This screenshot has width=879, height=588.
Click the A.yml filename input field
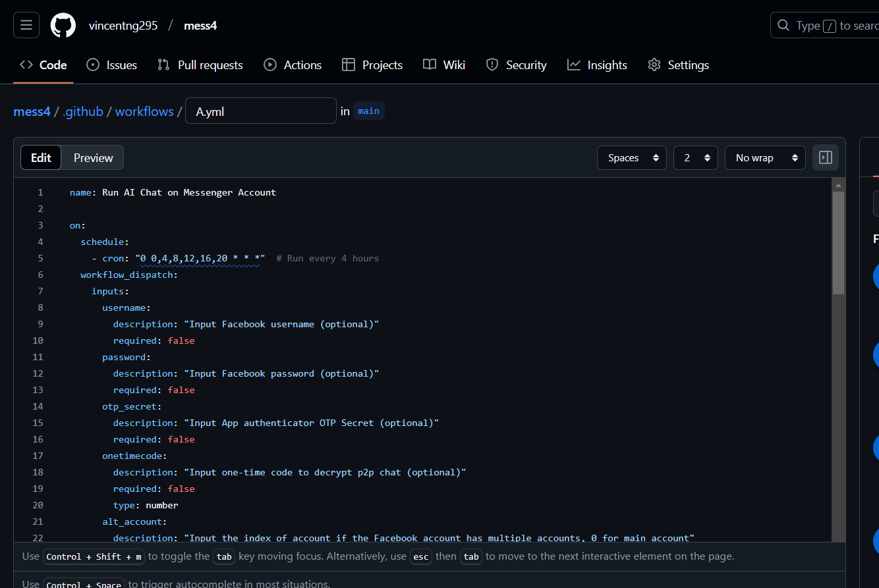(261, 111)
